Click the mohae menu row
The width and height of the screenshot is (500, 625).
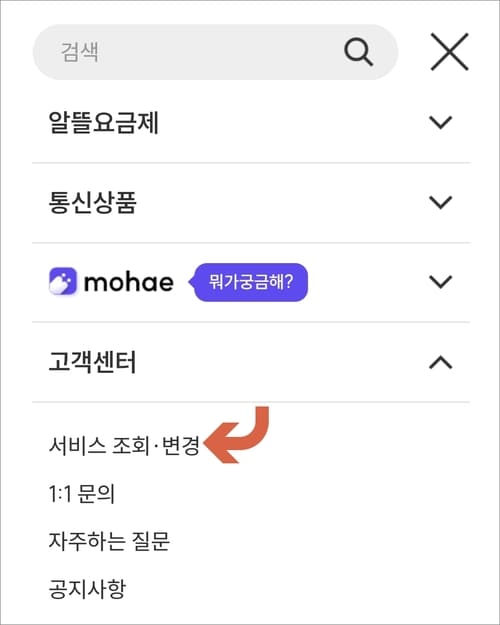(x=251, y=282)
